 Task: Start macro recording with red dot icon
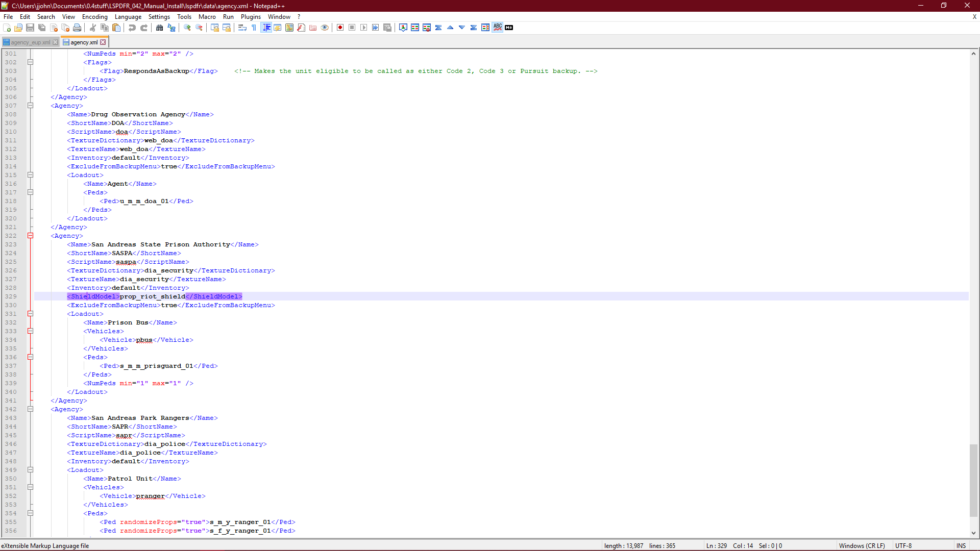pyautogui.click(x=340, y=28)
